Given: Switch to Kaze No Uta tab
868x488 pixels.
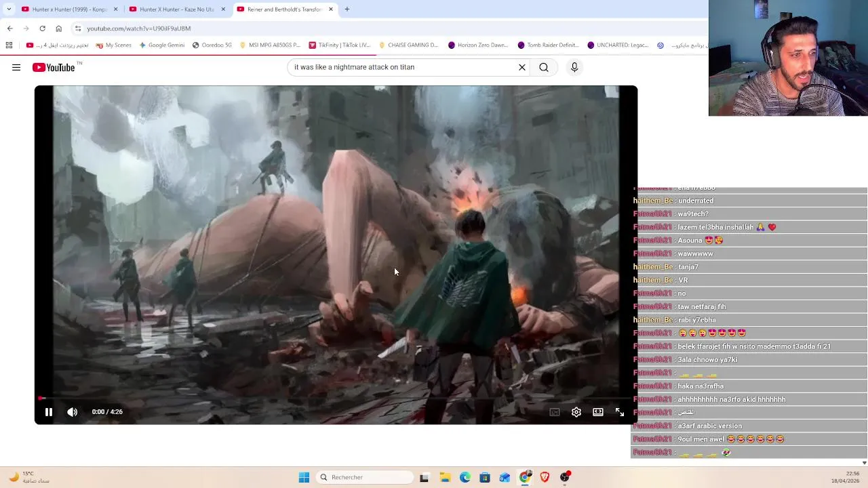Looking at the screenshot, I should (176, 9).
